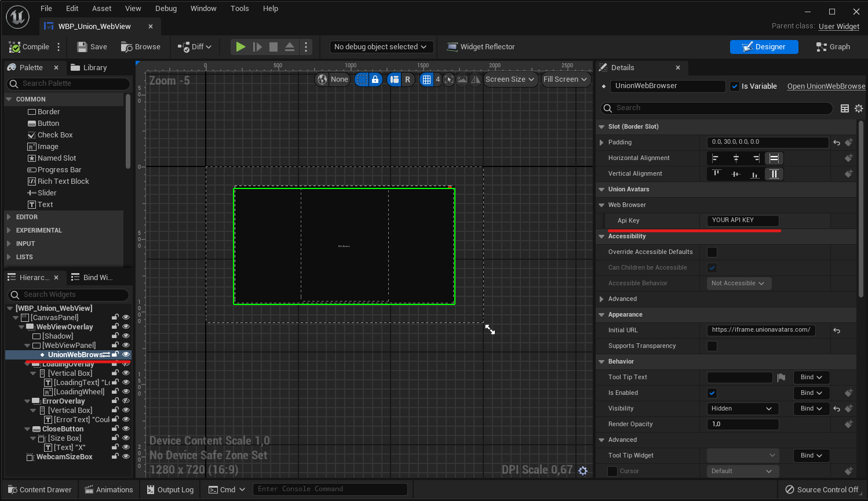Browse to asset in Content Browser
The height and width of the screenshot is (501, 868).
tap(141, 47)
